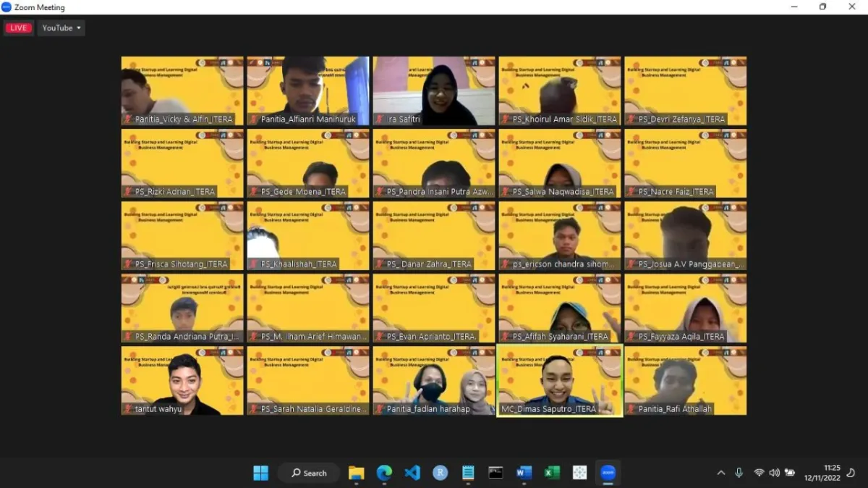The image size is (868, 488).
Task: Click the volume icon in the system tray
Action: point(774,472)
